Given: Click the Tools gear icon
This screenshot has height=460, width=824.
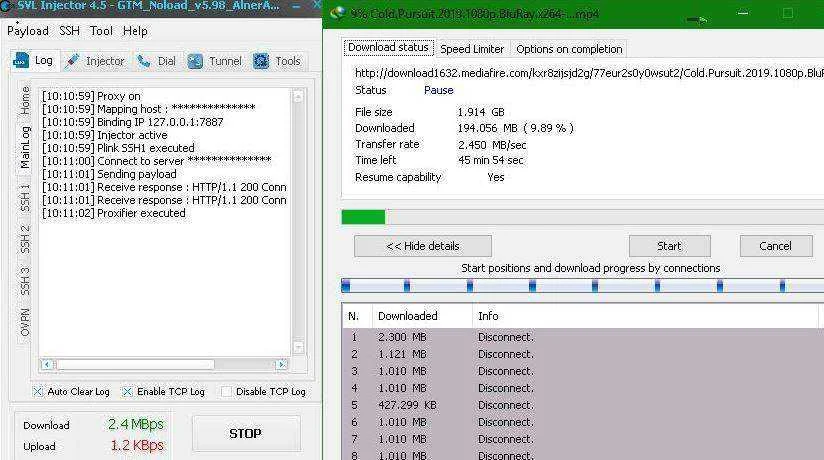Looking at the screenshot, I should click(x=261, y=61).
